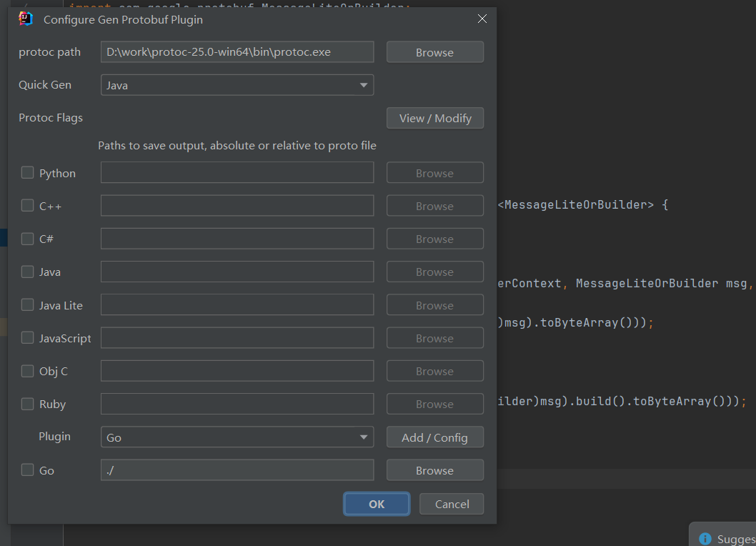Enable the Go plugin output checkbox
The image size is (756, 546).
click(27, 470)
